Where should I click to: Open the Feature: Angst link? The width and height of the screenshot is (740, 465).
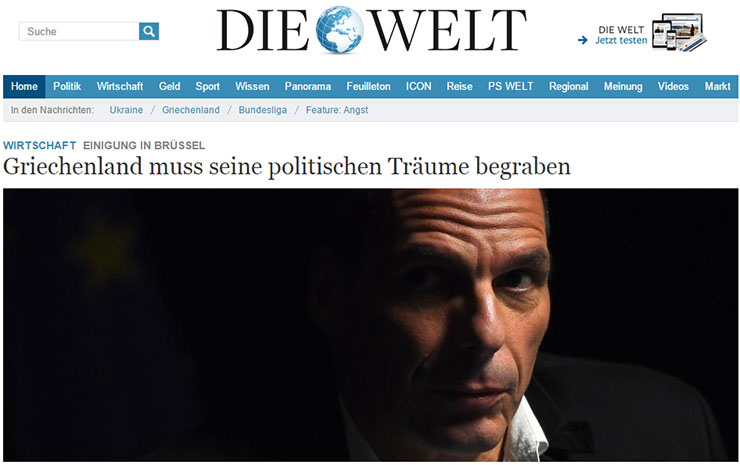pyautogui.click(x=337, y=110)
